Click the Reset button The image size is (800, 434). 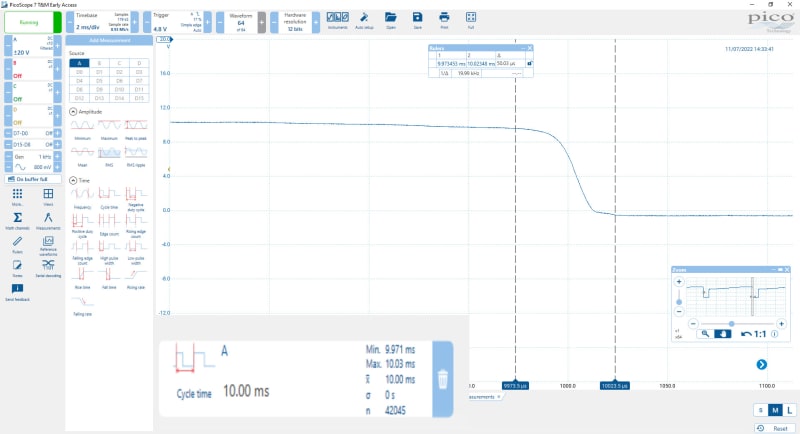point(774,428)
